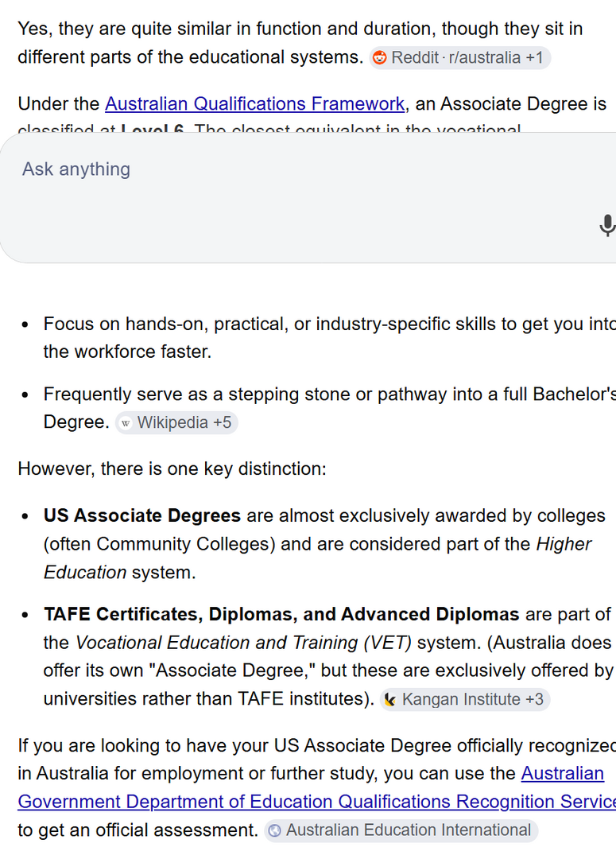Open the Australian Qualifications Framework link

click(x=254, y=103)
